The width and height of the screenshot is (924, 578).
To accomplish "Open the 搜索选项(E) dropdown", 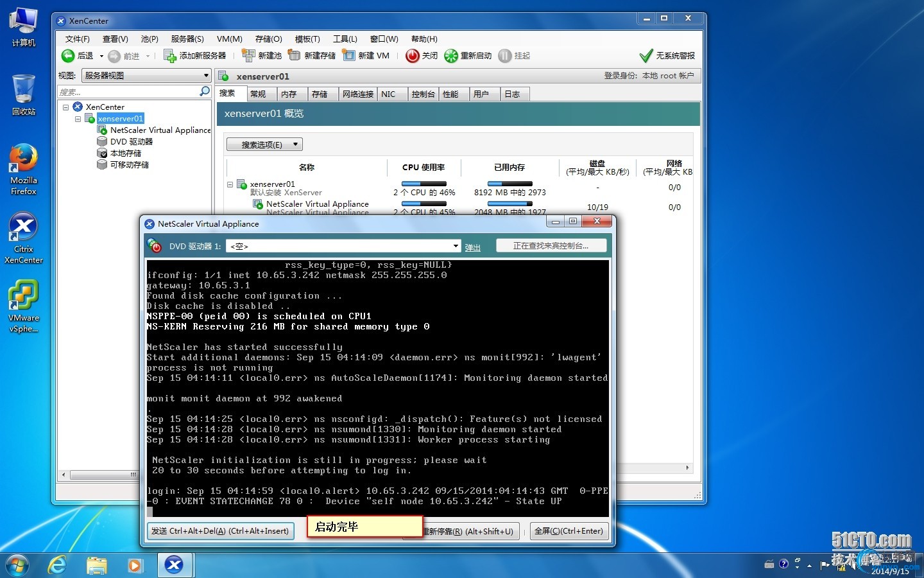I will click(264, 144).
